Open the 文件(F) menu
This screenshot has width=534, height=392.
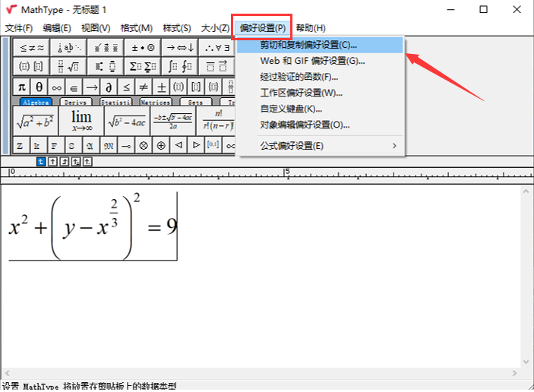(19, 28)
